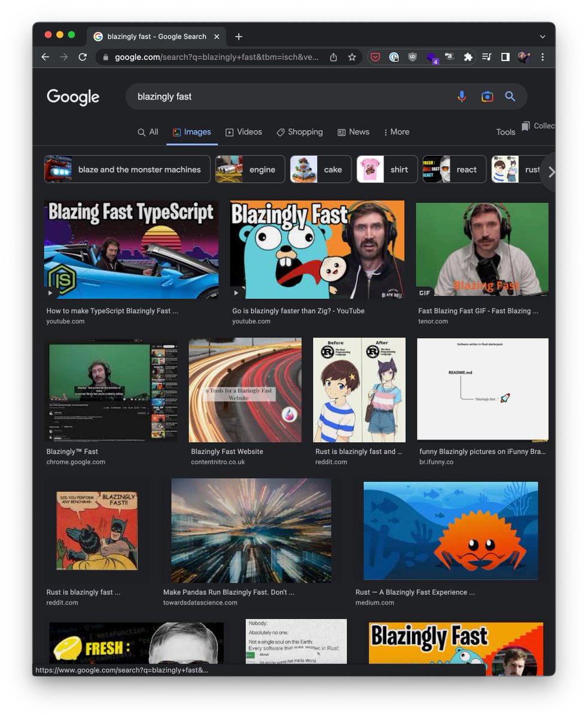This screenshot has width=588, height=719.
Task: Open the Chrome profile avatar
Action: (x=524, y=57)
